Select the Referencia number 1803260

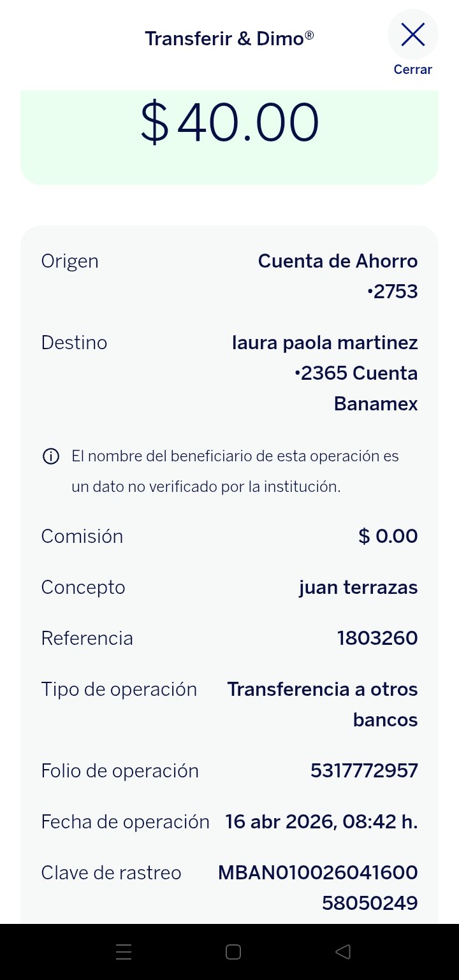point(377,638)
